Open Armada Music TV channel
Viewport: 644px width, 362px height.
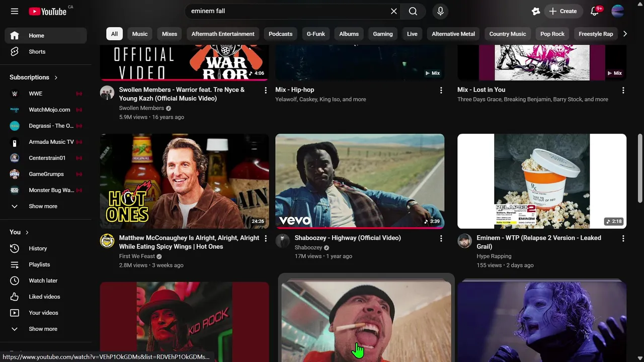pos(46,142)
